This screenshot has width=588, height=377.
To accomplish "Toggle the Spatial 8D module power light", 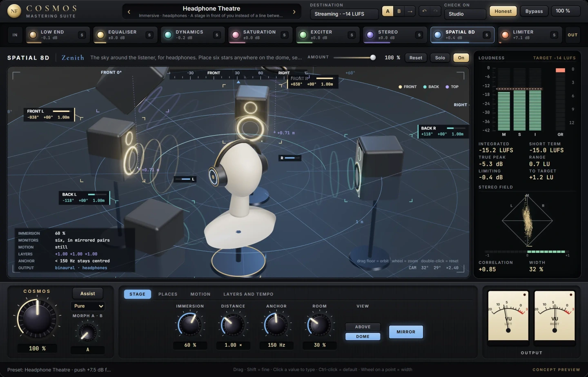I will tap(438, 35).
